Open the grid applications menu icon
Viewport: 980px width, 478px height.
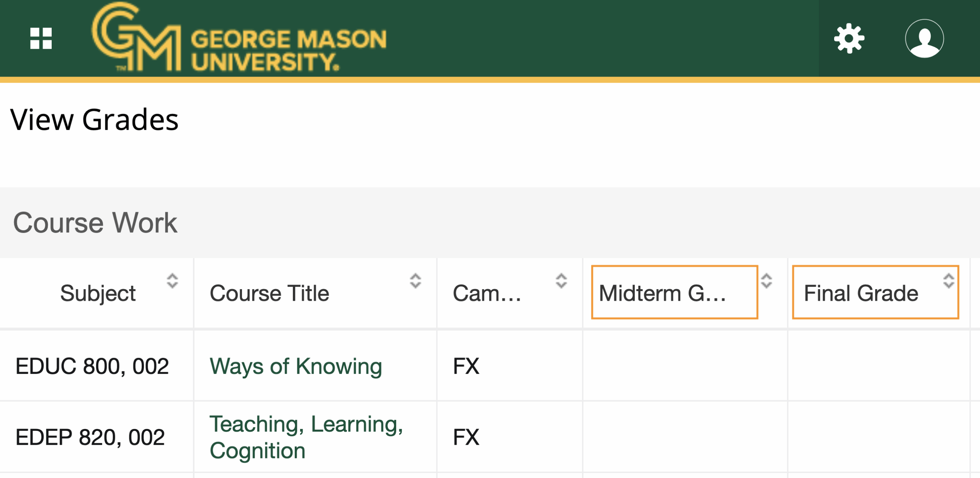[x=41, y=38]
